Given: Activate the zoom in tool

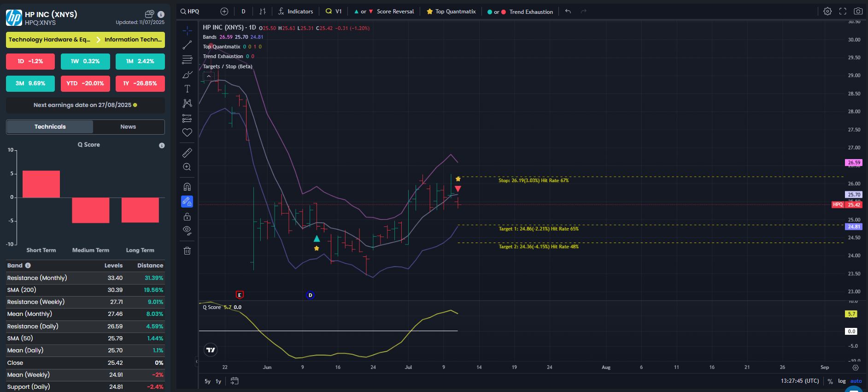Looking at the screenshot, I should (187, 167).
